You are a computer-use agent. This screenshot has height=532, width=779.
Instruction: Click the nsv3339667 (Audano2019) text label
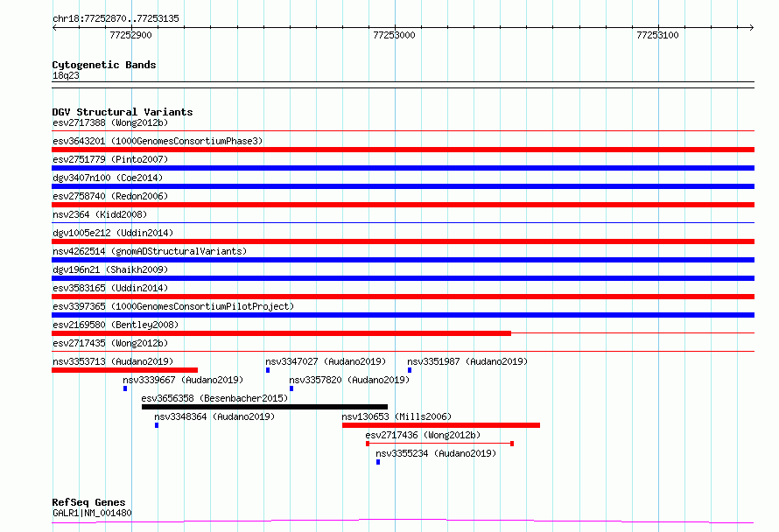click(x=183, y=380)
